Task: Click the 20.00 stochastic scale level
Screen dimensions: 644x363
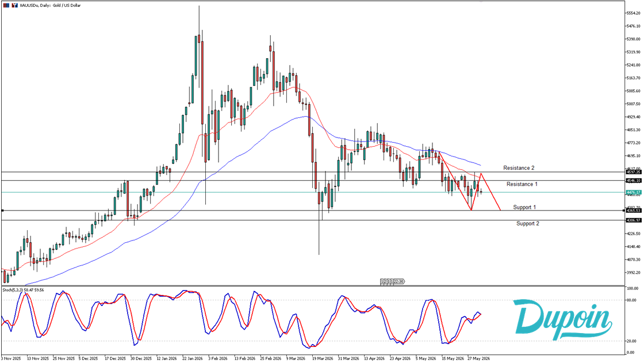Action: [632, 341]
